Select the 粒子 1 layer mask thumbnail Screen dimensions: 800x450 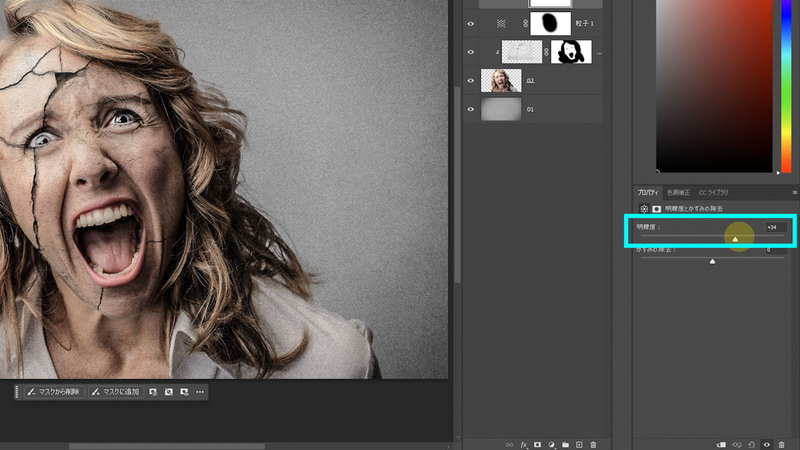[x=551, y=23]
